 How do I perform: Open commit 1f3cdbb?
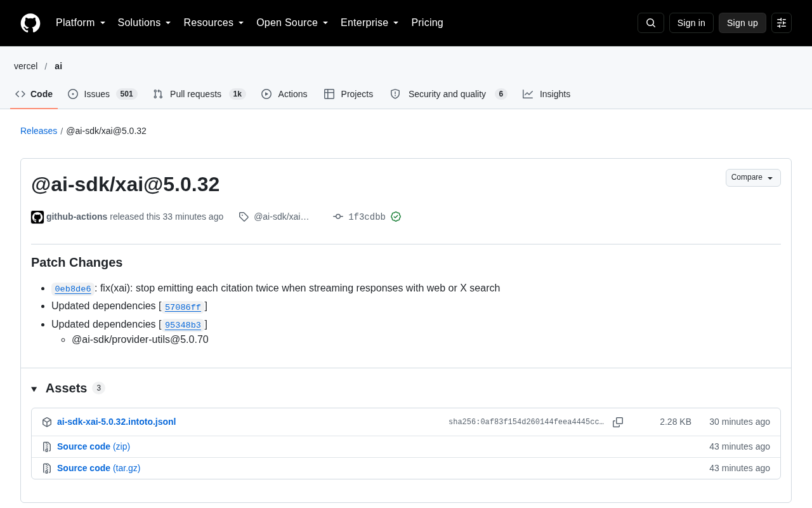tap(367, 217)
